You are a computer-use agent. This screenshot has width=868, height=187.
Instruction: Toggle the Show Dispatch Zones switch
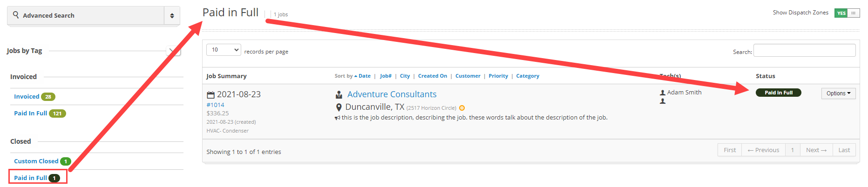tap(847, 13)
